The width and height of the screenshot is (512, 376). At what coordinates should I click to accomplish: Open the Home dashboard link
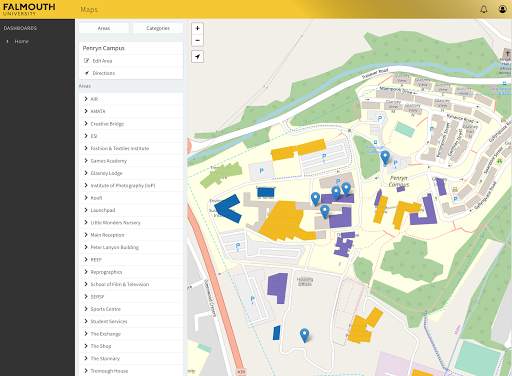[22, 41]
